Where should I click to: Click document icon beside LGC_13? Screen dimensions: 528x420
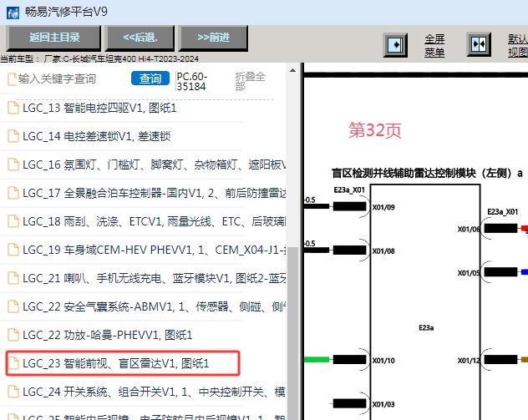[13, 108]
